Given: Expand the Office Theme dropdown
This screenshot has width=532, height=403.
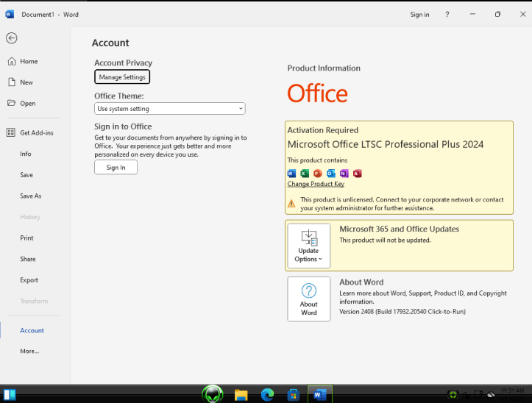Looking at the screenshot, I should coord(170,109).
